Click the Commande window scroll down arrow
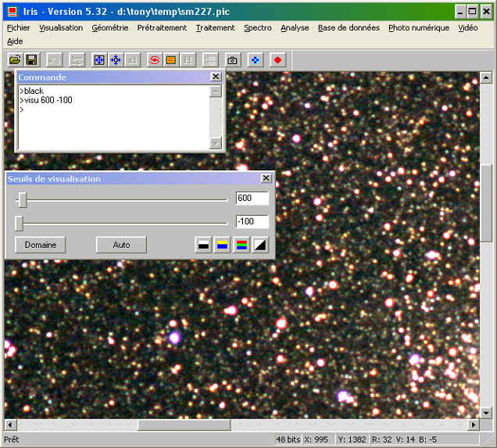This screenshot has height=448, width=497. (x=216, y=143)
